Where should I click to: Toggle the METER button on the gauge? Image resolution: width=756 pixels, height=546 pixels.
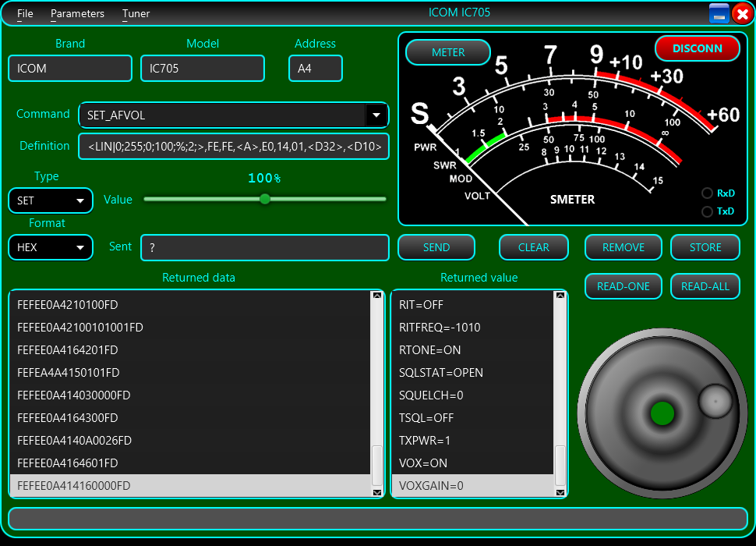click(x=448, y=52)
